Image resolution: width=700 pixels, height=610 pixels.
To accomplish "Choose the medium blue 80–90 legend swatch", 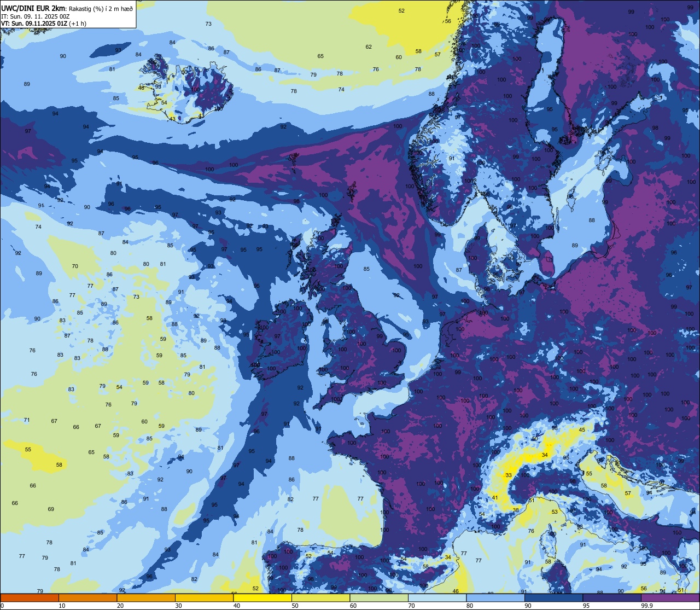I will [x=495, y=597].
